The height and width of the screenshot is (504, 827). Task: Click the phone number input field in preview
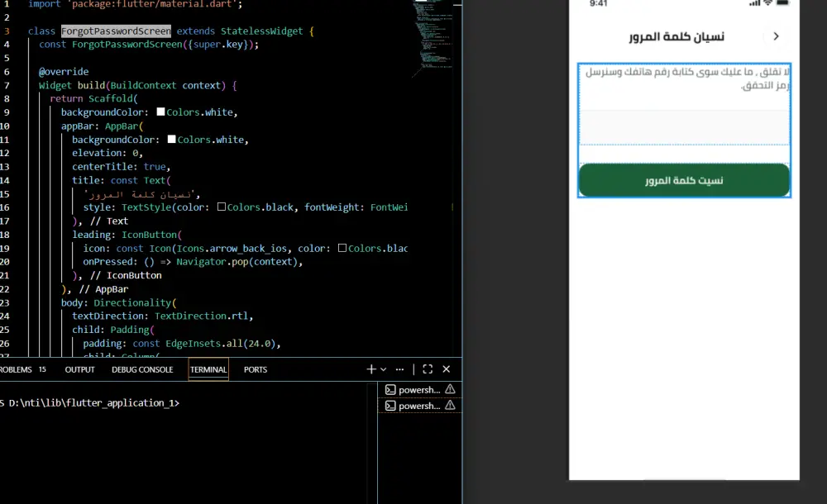point(684,127)
